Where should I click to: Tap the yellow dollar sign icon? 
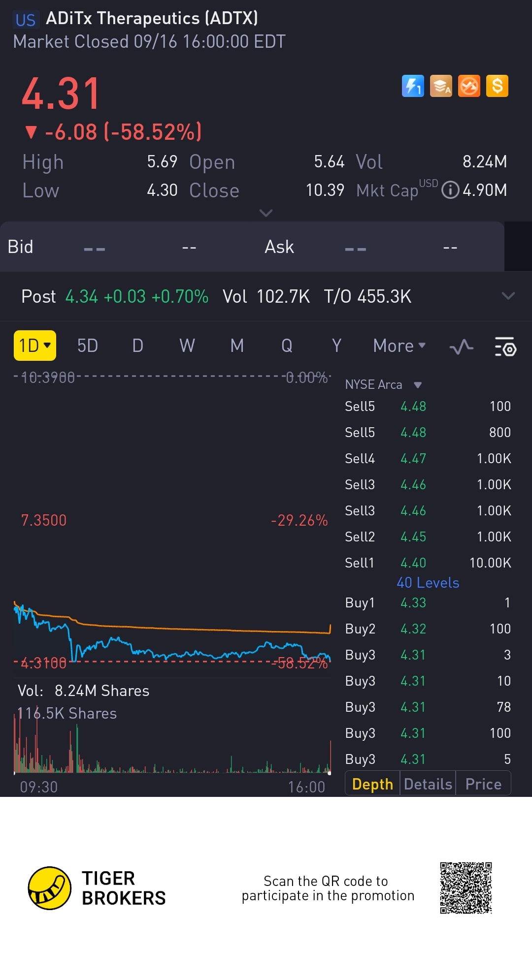pyautogui.click(x=497, y=86)
